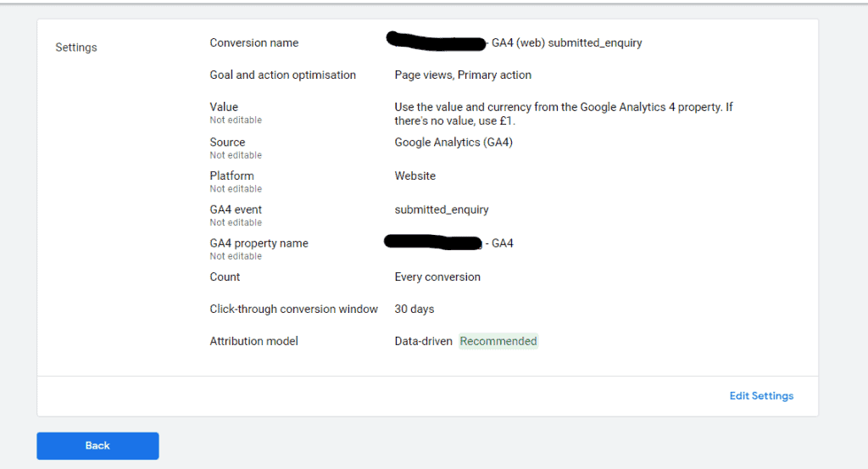Select '- GA4' property name value
This screenshot has width=868, height=469.
coord(499,243)
